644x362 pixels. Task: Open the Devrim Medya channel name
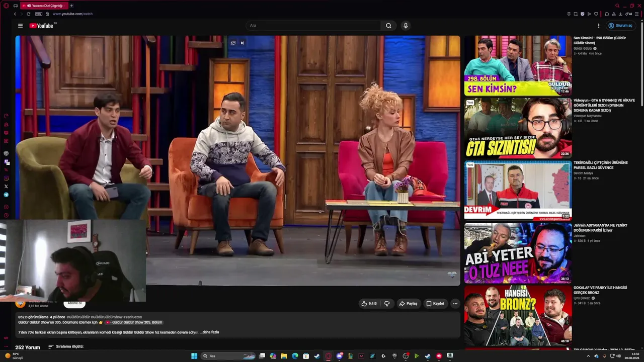[583, 173]
